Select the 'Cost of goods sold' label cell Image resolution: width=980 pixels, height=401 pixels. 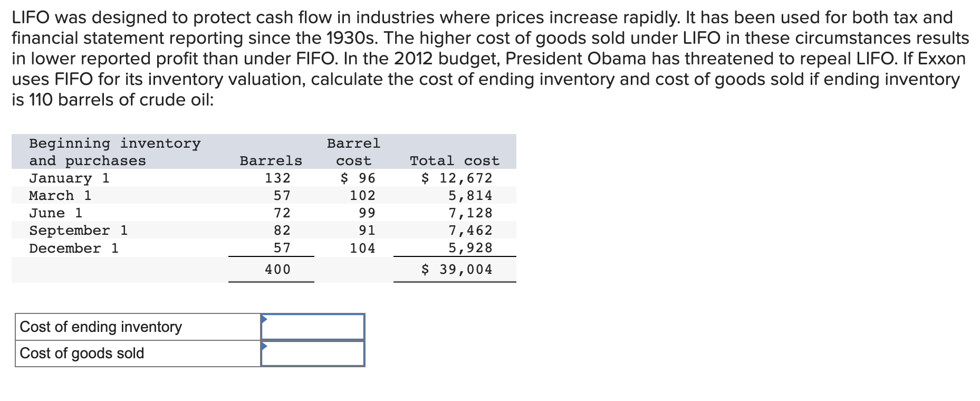(138, 354)
